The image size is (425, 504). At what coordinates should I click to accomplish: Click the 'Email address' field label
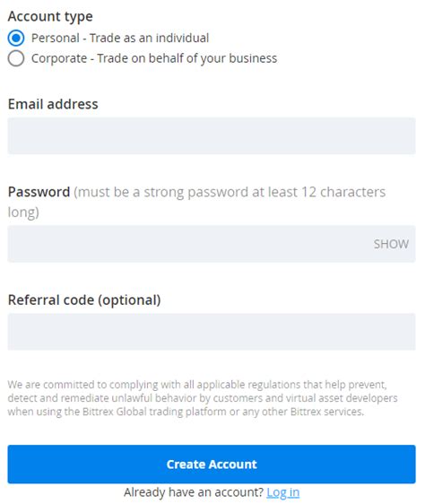coord(53,104)
